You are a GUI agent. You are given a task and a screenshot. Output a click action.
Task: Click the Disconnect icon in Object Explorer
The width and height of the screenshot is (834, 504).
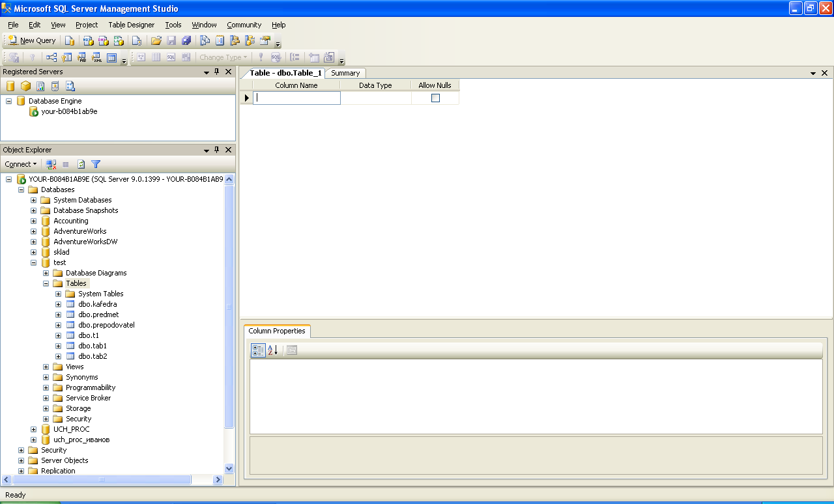pos(51,164)
